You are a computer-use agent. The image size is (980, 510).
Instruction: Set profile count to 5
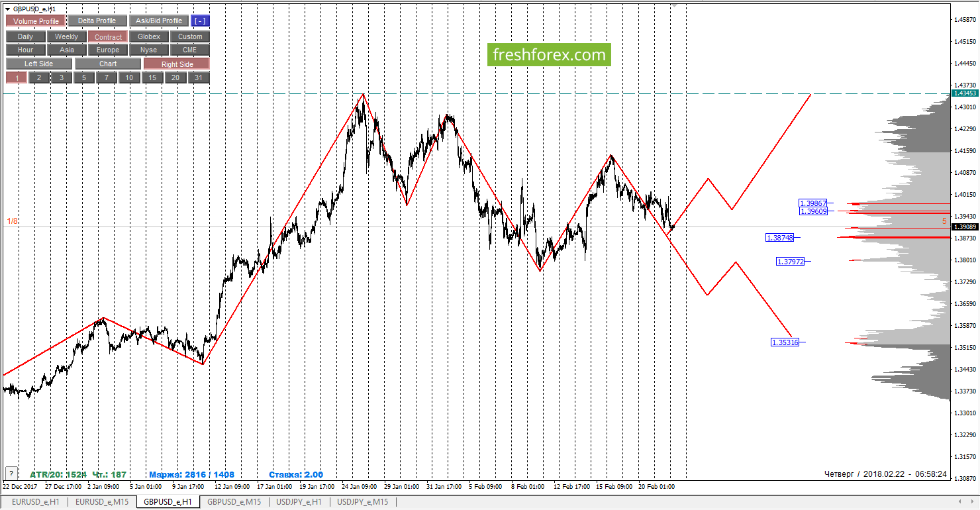tap(84, 77)
